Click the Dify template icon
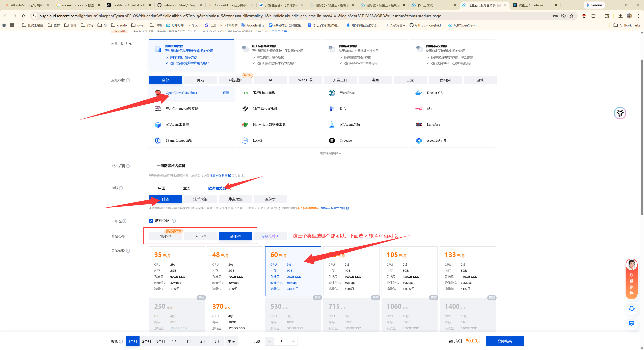 click(x=332, y=109)
